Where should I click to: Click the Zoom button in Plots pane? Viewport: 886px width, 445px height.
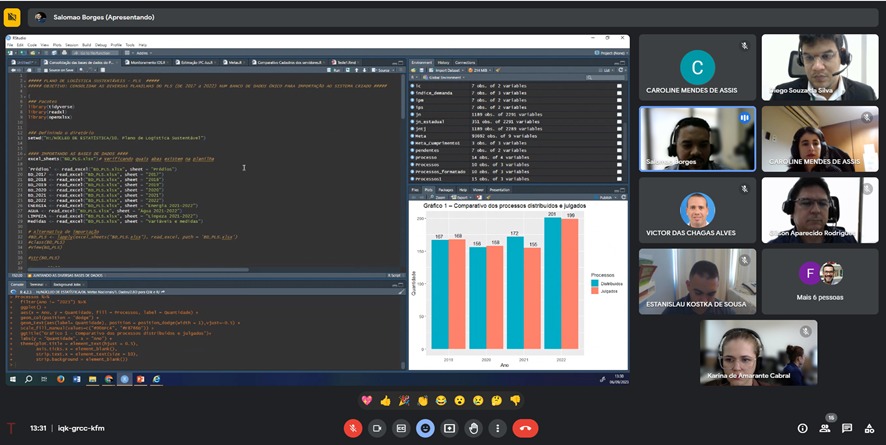pos(439,197)
